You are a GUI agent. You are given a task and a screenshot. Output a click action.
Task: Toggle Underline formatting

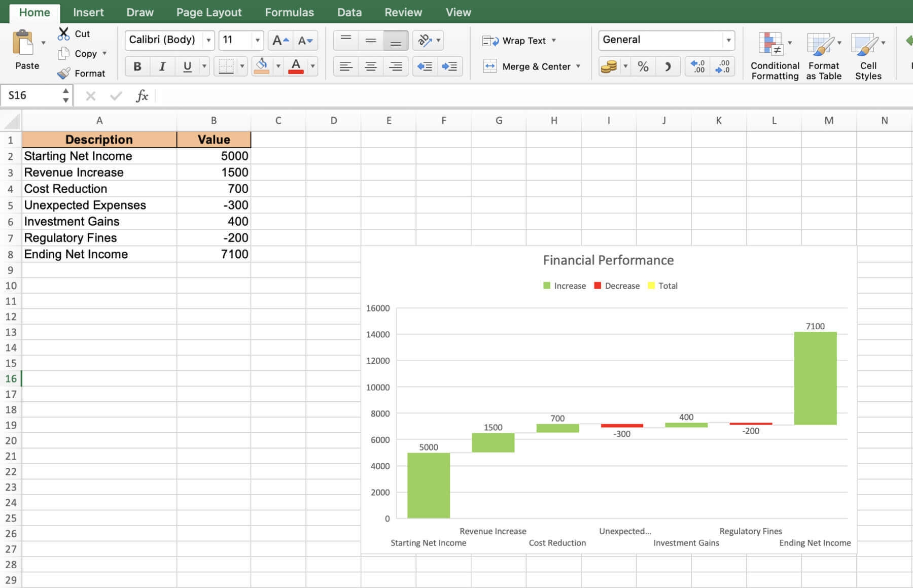(x=187, y=66)
